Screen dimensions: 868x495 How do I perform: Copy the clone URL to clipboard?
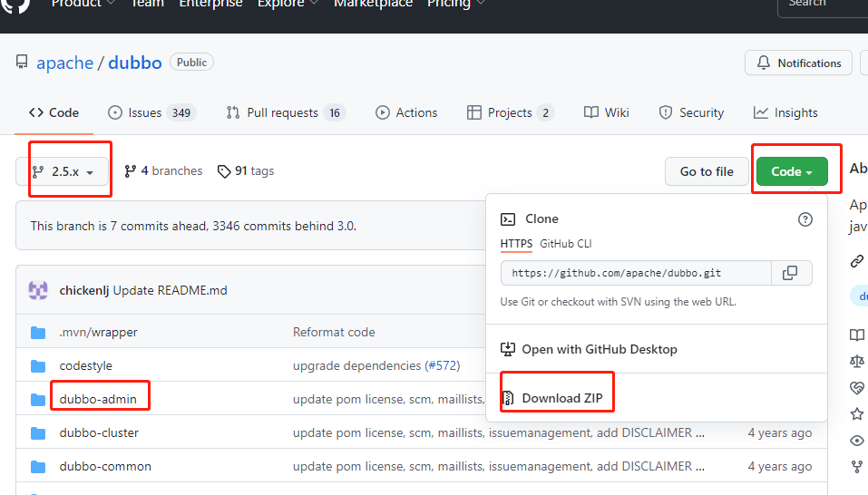pos(791,273)
